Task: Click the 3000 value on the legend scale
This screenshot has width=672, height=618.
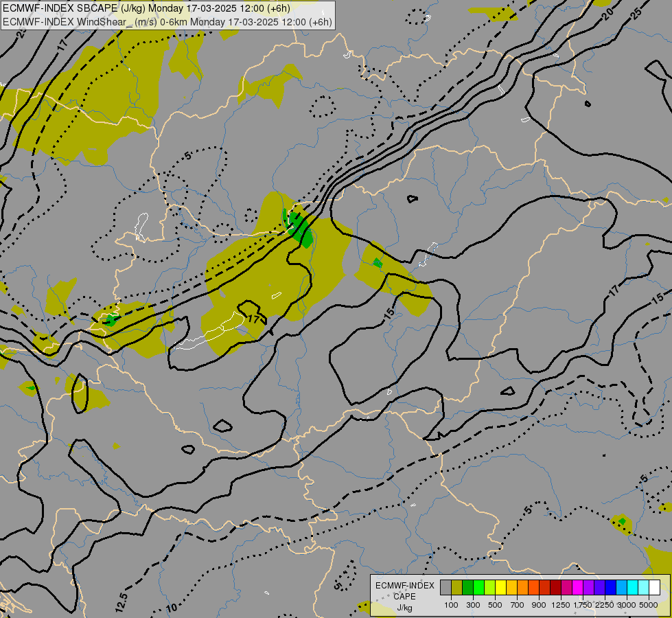Action: [627, 605]
